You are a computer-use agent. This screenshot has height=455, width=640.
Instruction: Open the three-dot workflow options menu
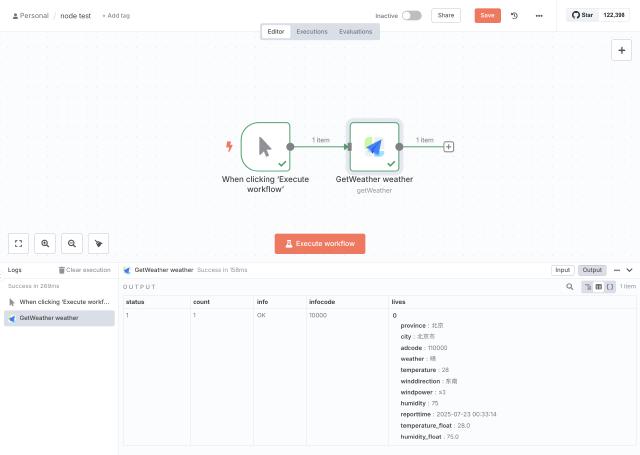[x=539, y=16]
